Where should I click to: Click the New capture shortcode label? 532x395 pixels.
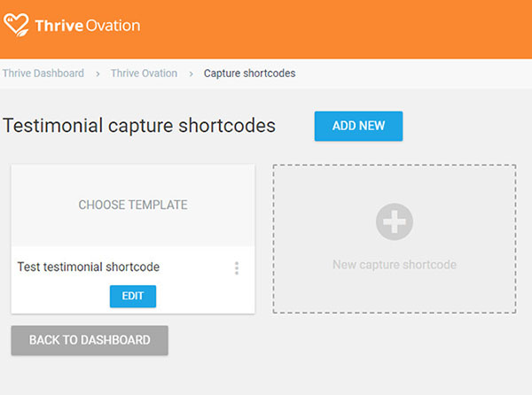394,265
